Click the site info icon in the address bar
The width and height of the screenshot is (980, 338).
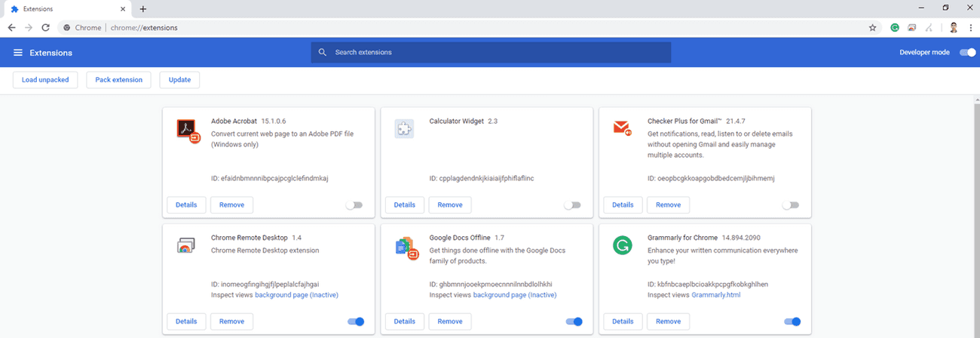[67, 27]
